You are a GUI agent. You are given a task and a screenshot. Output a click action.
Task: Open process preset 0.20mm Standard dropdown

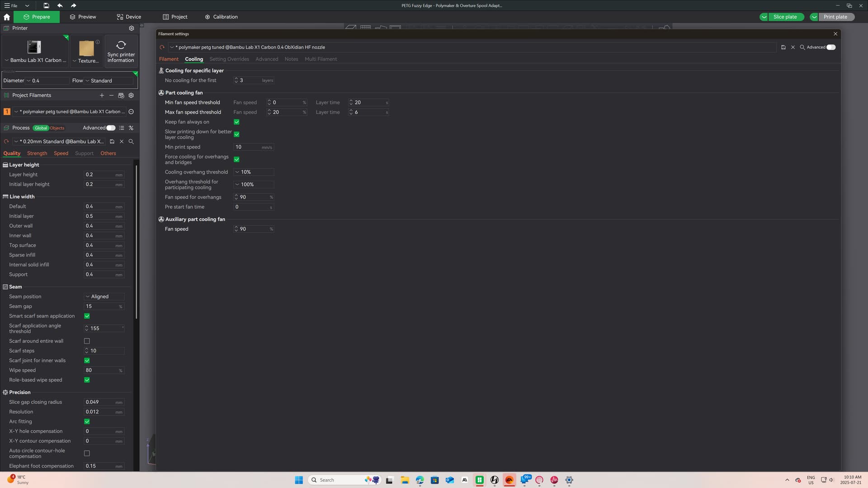[59, 141]
